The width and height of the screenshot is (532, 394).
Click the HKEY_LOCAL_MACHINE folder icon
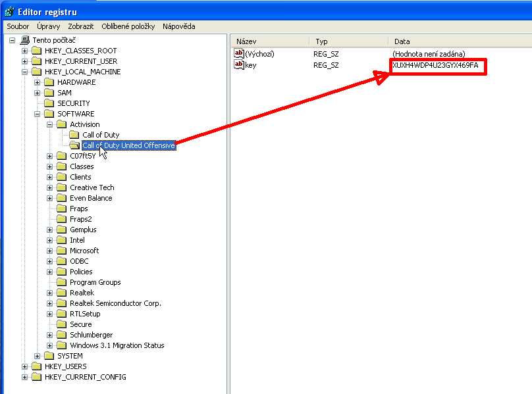click(37, 72)
